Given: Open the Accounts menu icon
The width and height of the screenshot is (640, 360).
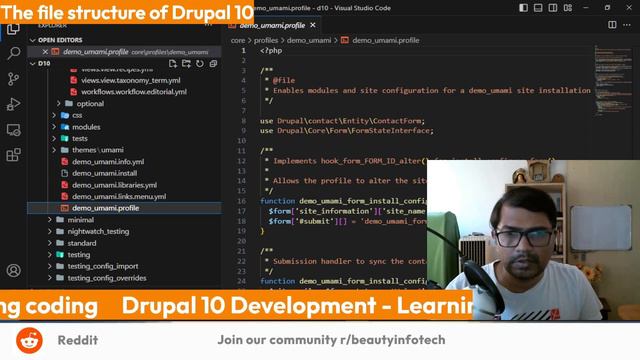Looking at the screenshot, I should pos(13,271).
